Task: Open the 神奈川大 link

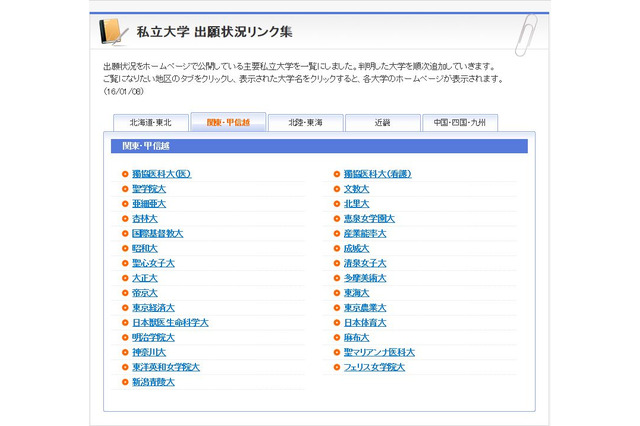Action: pos(149,353)
